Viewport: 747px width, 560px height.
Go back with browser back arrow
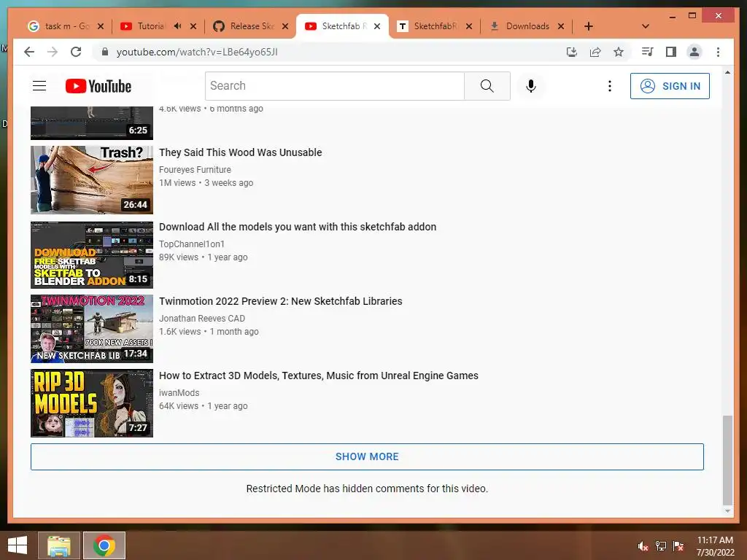[x=29, y=52]
